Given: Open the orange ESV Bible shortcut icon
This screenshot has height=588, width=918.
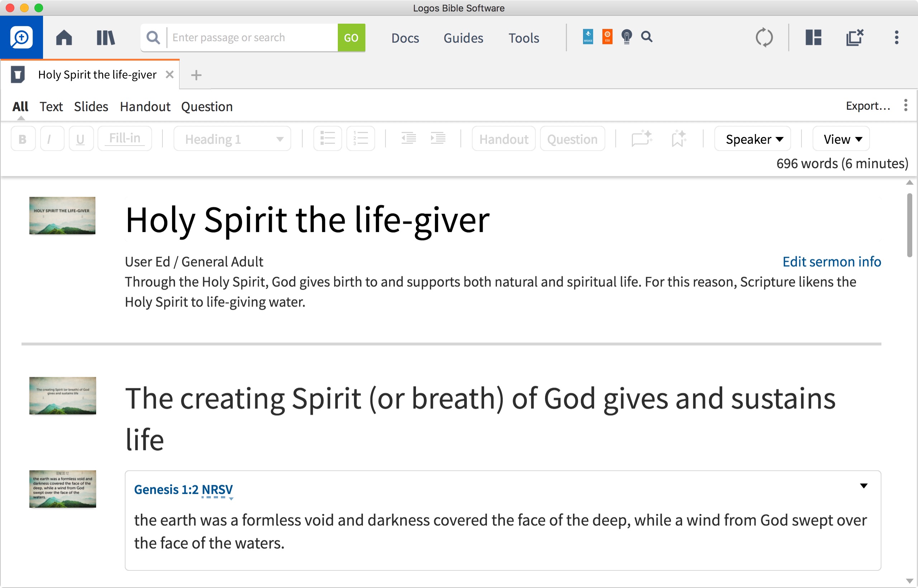Looking at the screenshot, I should [x=607, y=37].
